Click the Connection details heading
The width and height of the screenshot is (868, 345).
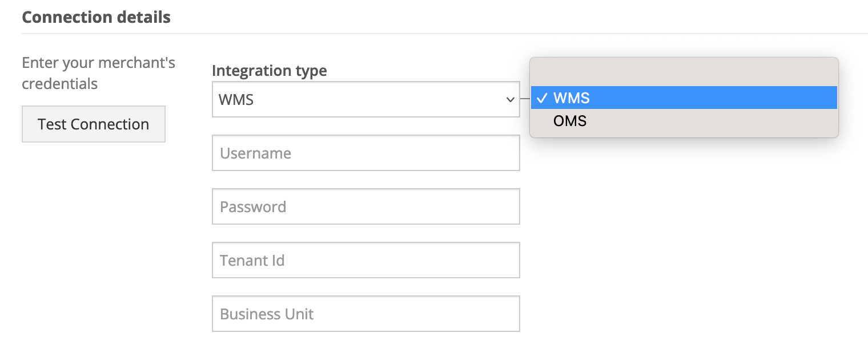(96, 17)
